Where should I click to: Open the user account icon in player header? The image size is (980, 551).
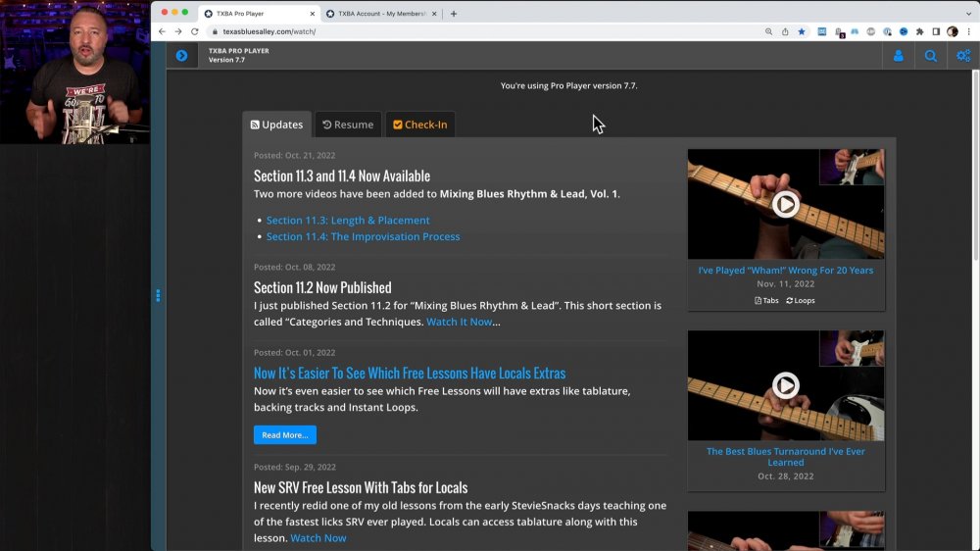[x=898, y=56]
